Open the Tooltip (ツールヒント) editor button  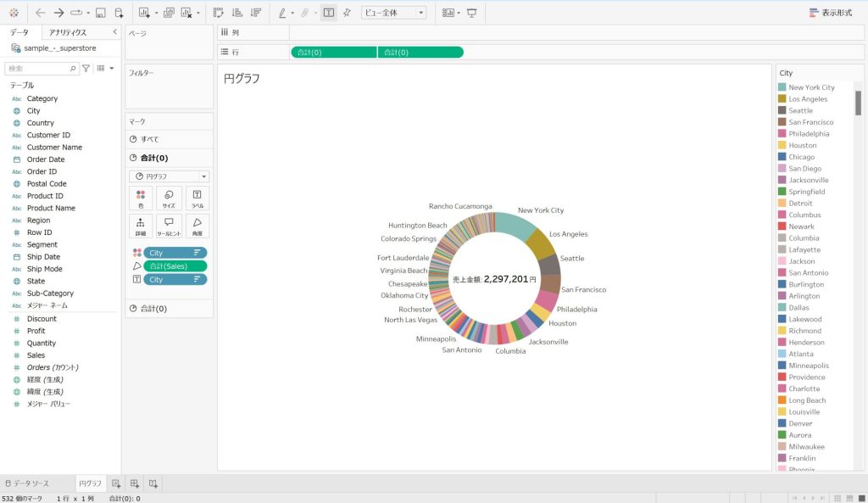coord(169,226)
